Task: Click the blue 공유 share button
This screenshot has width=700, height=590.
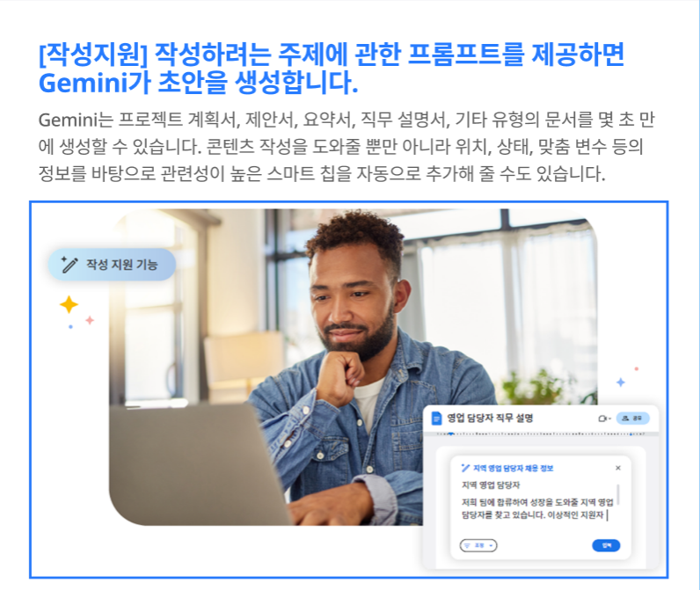Action: [632, 419]
